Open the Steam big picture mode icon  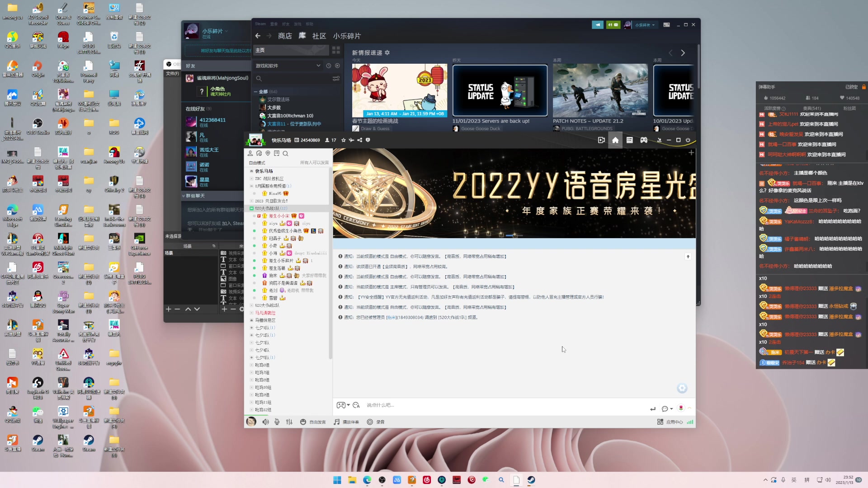666,25
